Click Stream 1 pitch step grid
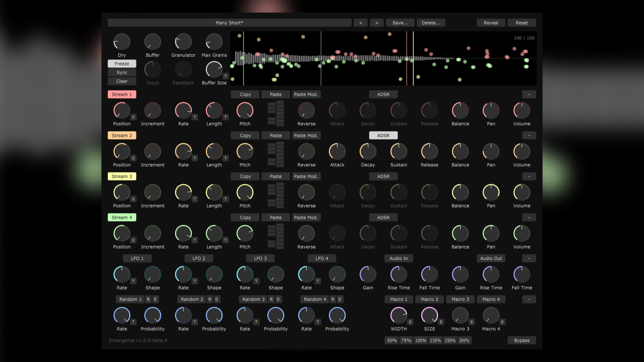Viewport: 644px width, 362px height. (276, 113)
